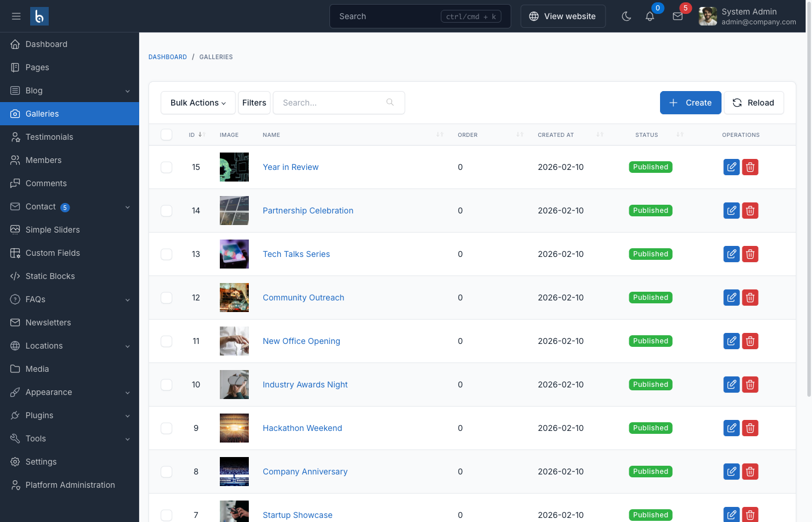This screenshot has height=522, width=812.
Task: Open notifications with the bell icon
Action: pos(650,16)
